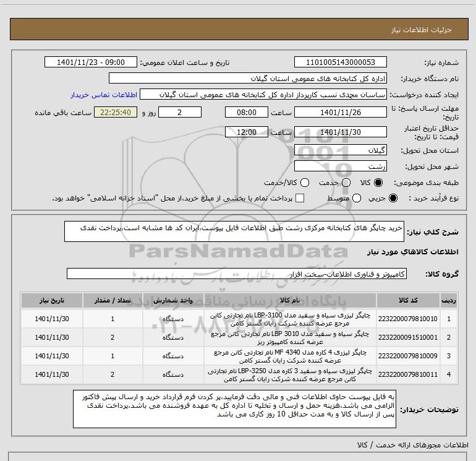Select the خدمت radio button
The width and height of the screenshot is (476, 461).
pos(346,183)
